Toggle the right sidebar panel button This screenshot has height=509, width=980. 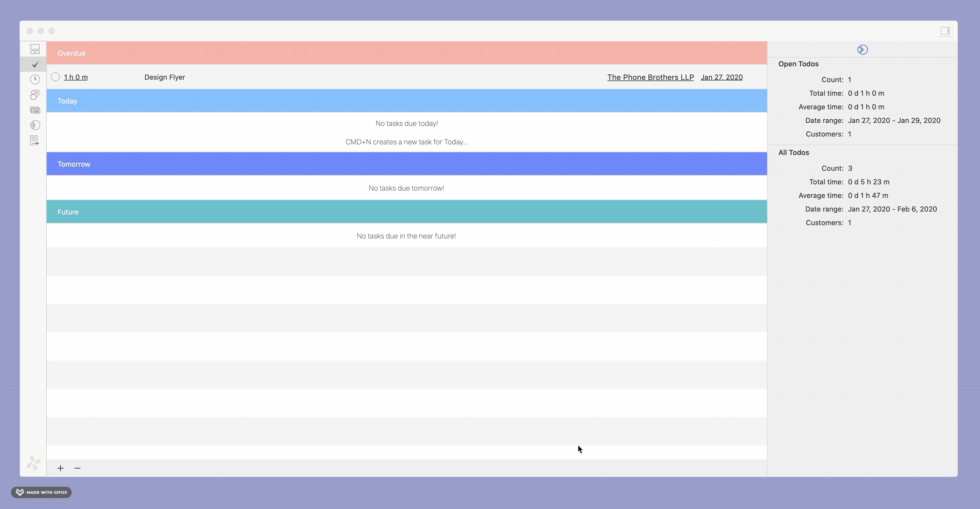click(x=945, y=31)
